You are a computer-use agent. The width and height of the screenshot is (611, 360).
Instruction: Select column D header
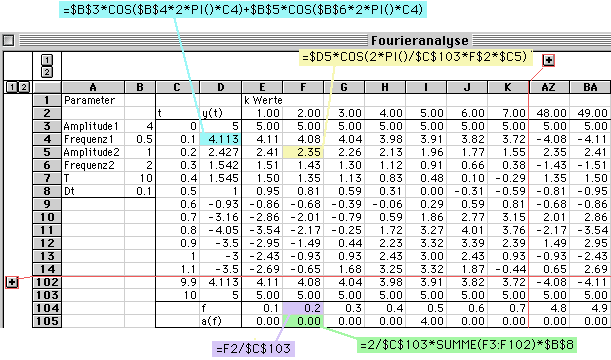(x=221, y=87)
